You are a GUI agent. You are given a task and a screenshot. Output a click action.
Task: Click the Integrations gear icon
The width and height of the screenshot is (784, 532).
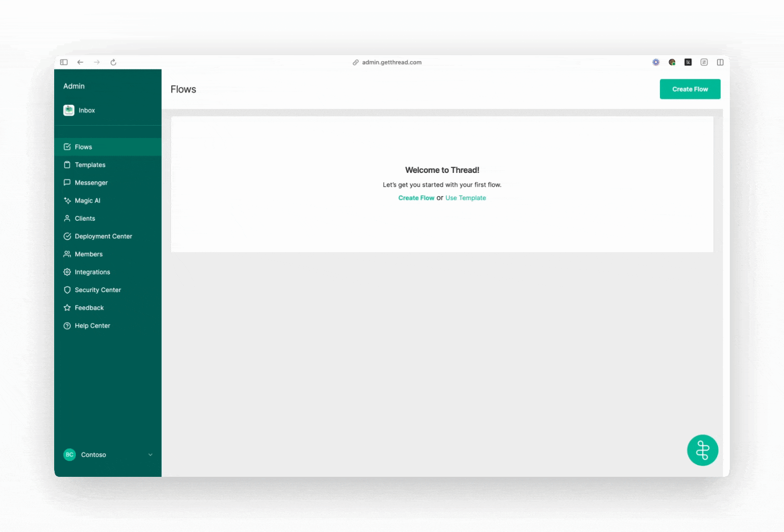67,272
